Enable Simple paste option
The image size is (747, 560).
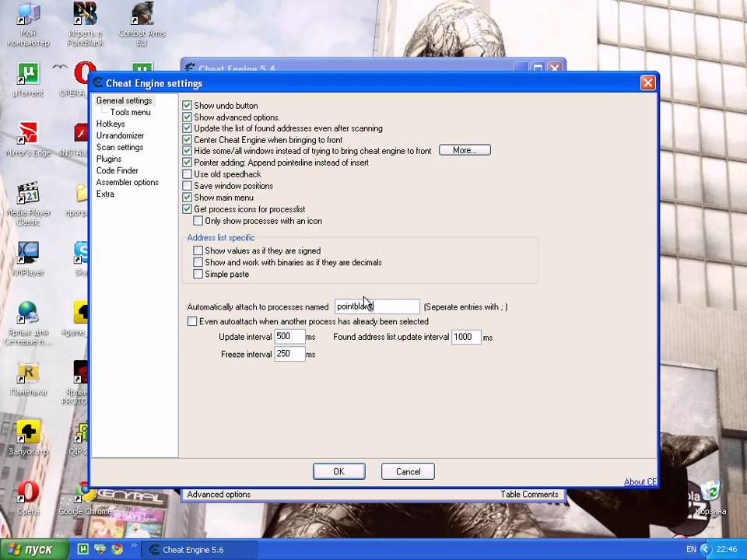pyautogui.click(x=198, y=274)
